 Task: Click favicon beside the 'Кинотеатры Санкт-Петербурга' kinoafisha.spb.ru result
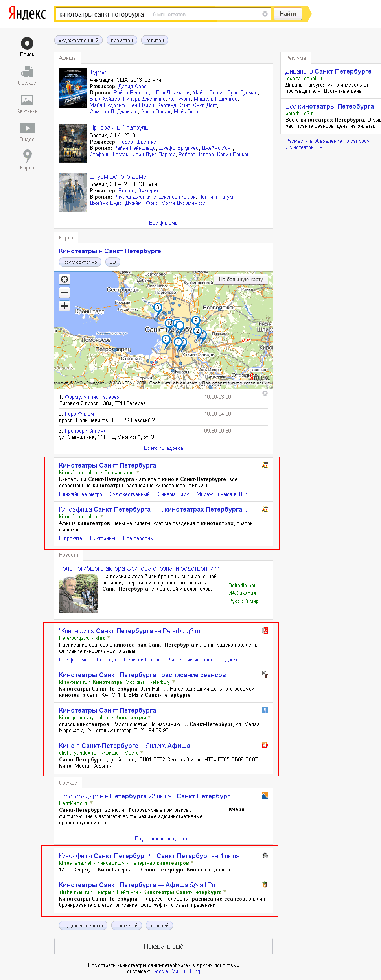(265, 465)
